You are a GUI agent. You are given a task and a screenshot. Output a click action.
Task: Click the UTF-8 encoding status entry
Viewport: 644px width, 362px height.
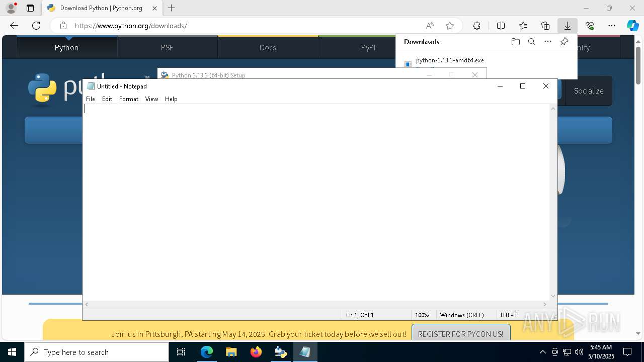tap(509, 315)
